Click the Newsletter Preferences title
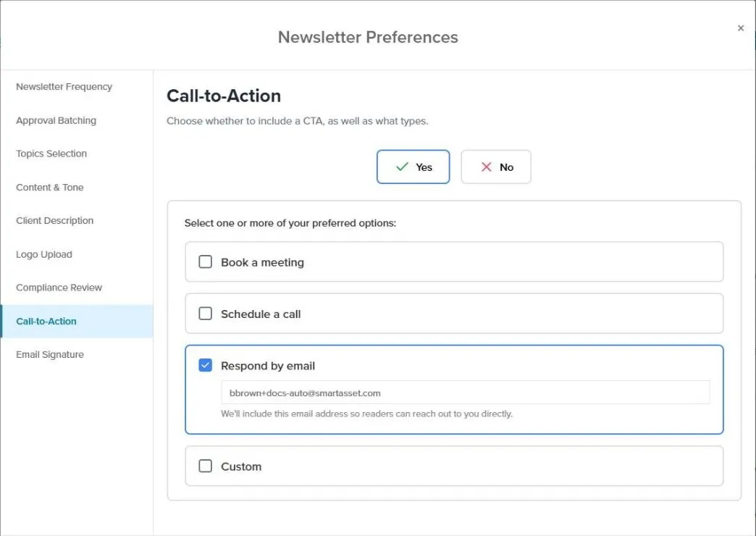The height and width of the screenshot is (536, 756). pyautogui.click(x=368, y=37)
